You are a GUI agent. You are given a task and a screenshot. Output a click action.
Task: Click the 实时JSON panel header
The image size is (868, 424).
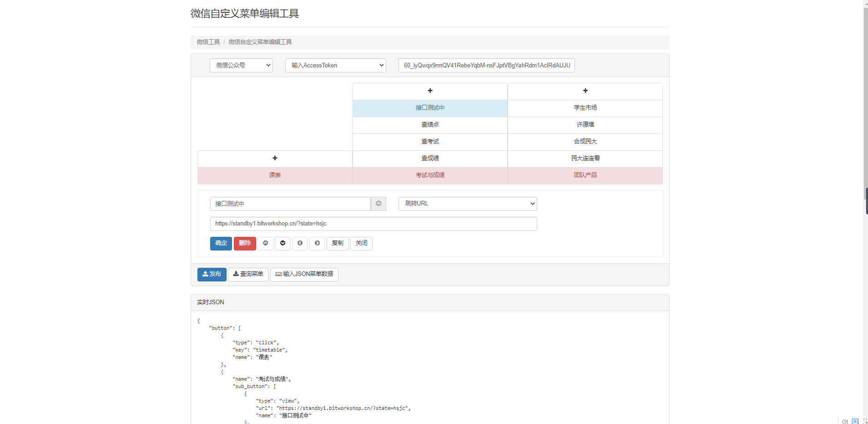[x=430, y=302]
